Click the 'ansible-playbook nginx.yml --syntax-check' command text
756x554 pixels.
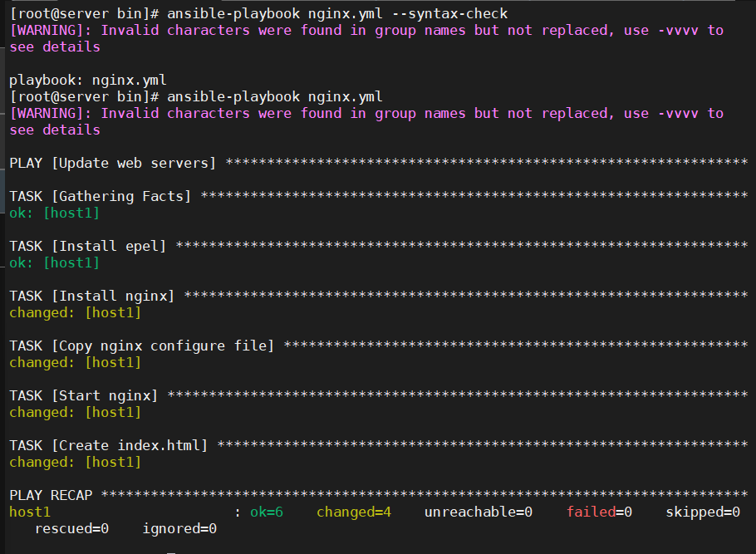(337, 14)
